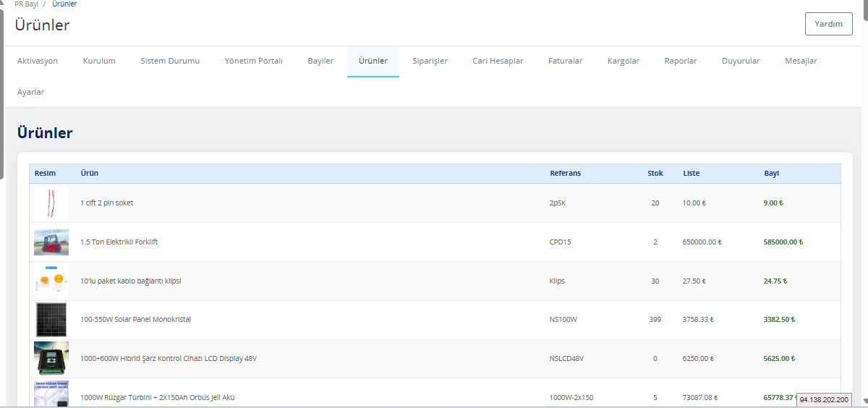The width and height of the screenshot is (868, 408).
Task: Click stock value 399
Action: 655,320
